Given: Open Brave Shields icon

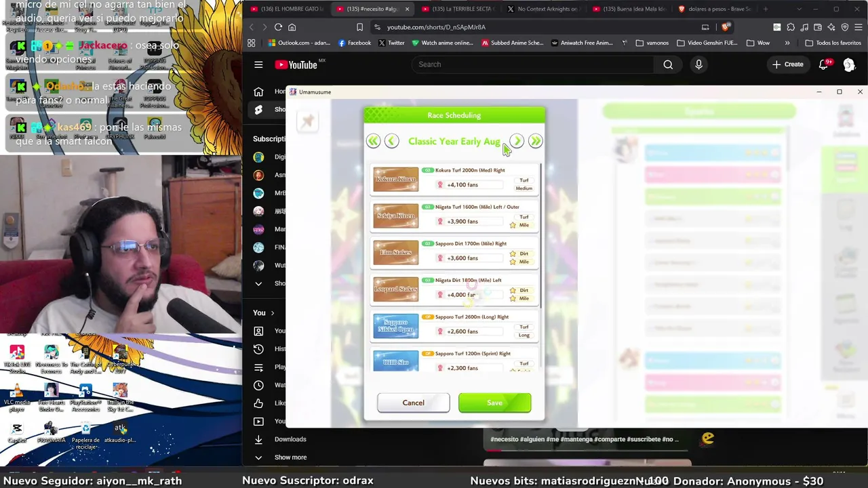Looking at the screenshot, I should [725, 27].
